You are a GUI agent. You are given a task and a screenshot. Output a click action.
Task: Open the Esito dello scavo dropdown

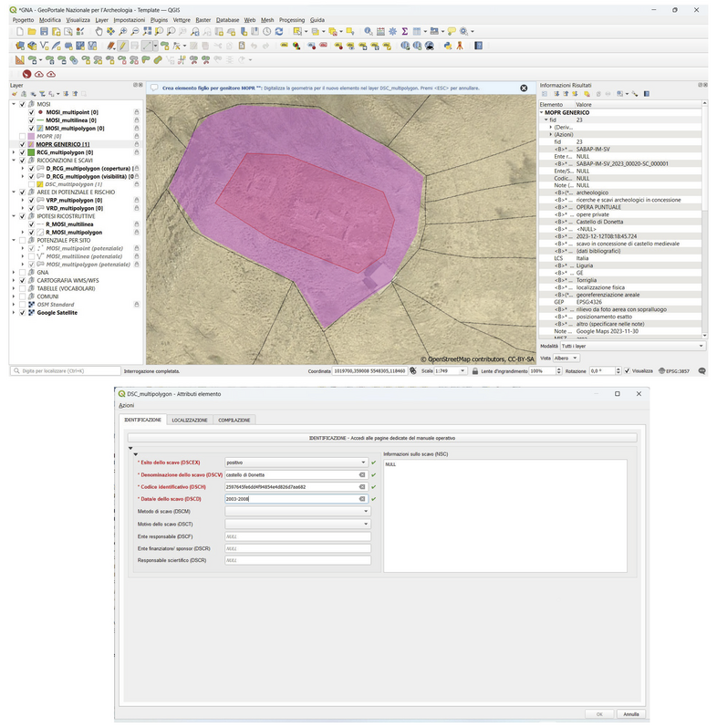[x=296, y=463]
